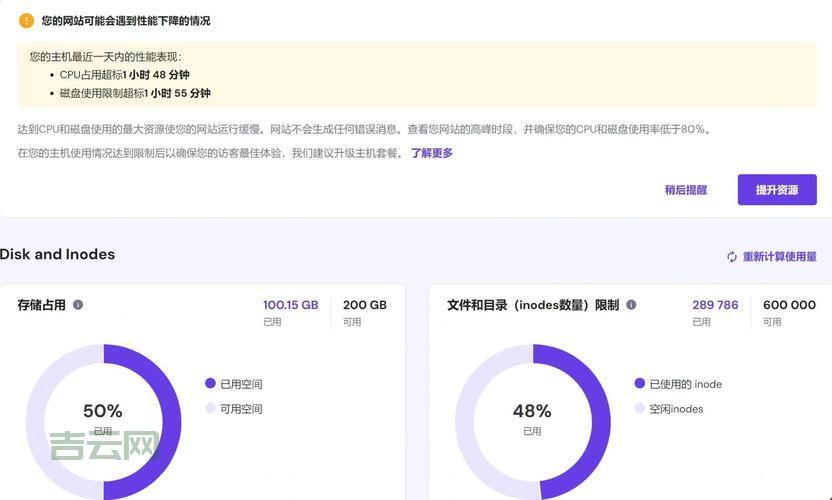Click the 空闲inodes legend dot

pyautogui.click(x=639, y=408)
